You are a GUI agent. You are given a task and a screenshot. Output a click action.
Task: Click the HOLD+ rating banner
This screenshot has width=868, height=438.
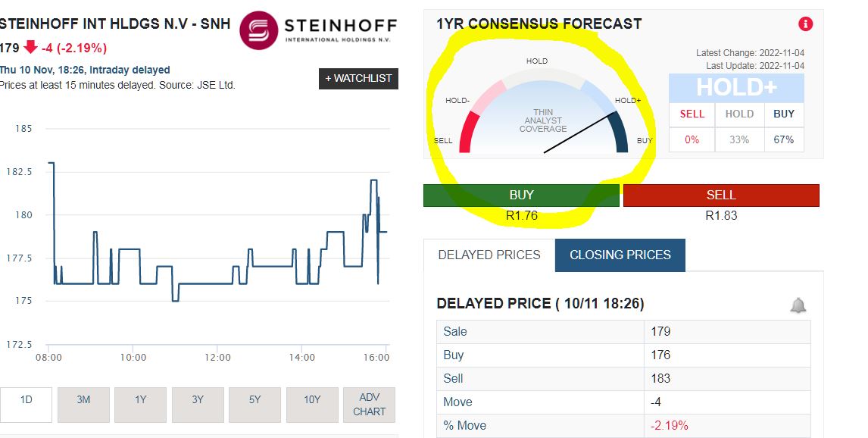(x=736, y=88)
